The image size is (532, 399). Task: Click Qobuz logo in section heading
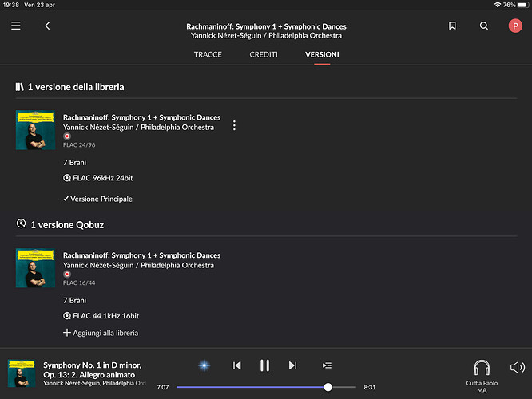pyautogui.click(x=21, y=223)
